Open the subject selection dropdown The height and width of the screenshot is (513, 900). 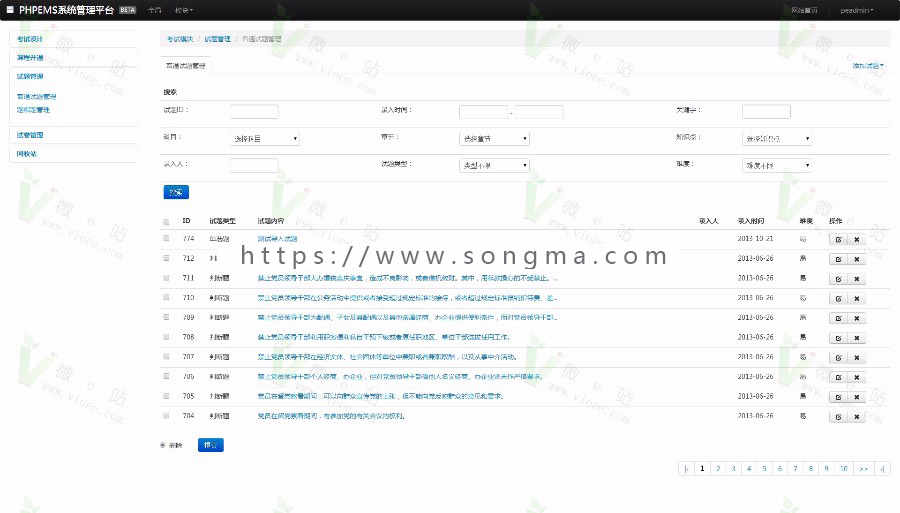tap(265, 138)
